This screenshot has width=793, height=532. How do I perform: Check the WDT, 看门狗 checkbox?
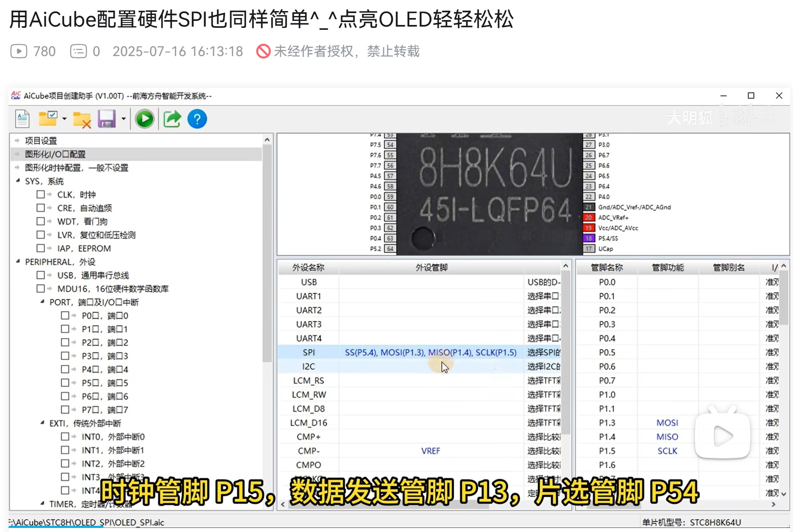pyautogui.click(x=41, y=221)
